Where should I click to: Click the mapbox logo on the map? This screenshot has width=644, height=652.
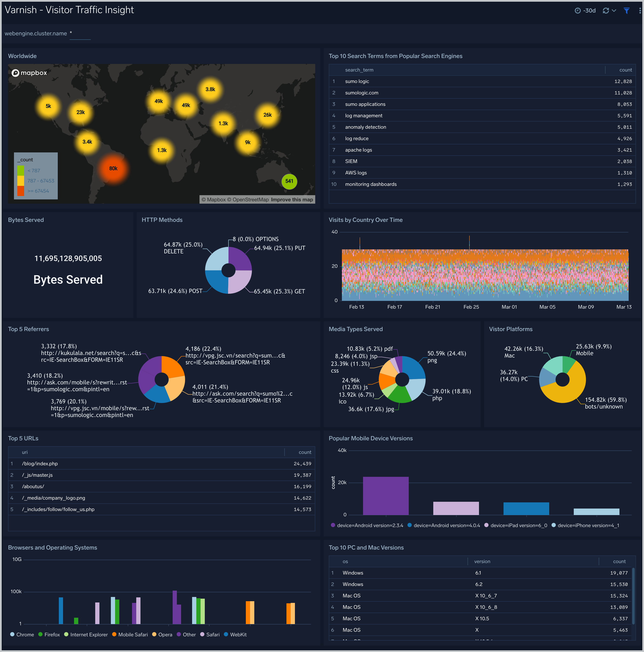click(x=29, y=73)
